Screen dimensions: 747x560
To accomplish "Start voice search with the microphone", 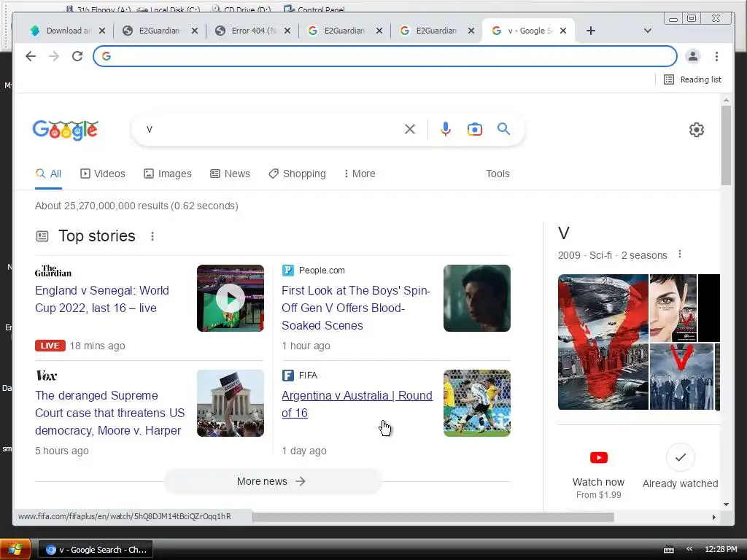I will pyautogui.click(x=446, y=129).
